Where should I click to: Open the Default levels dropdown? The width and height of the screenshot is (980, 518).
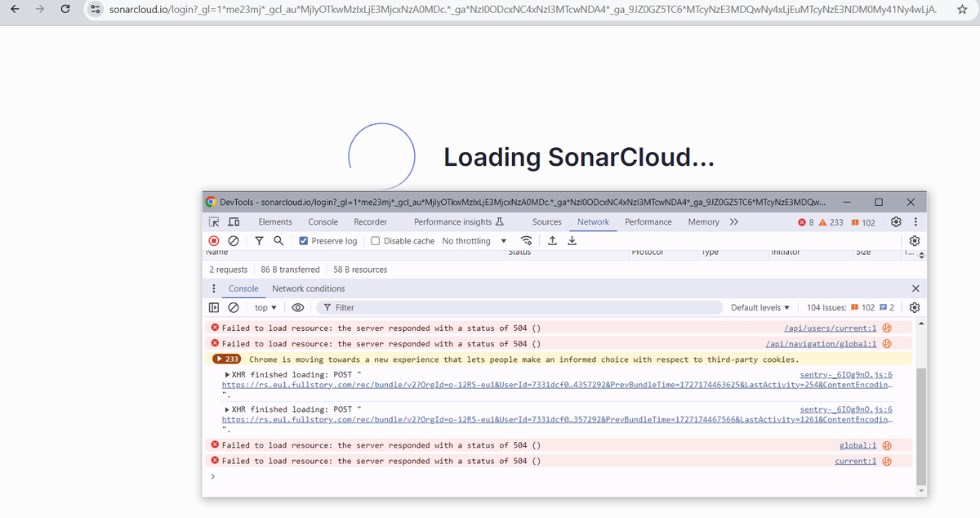tap(760, 308)
